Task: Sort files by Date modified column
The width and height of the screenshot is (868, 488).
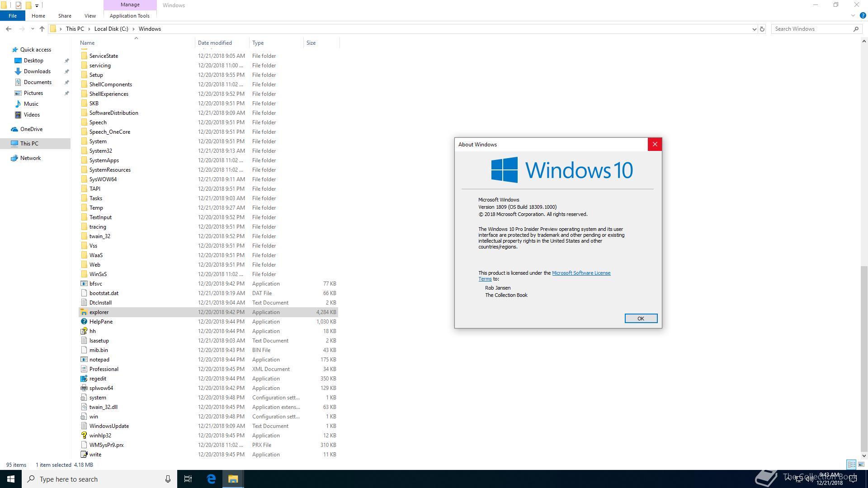Action: pos(222,43)
